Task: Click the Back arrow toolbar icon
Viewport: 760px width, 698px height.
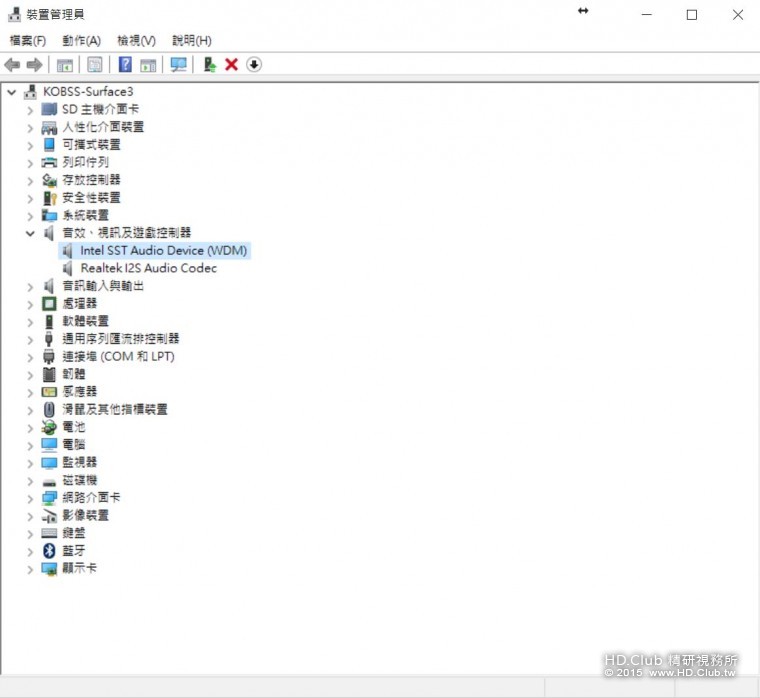Action: 12,64
